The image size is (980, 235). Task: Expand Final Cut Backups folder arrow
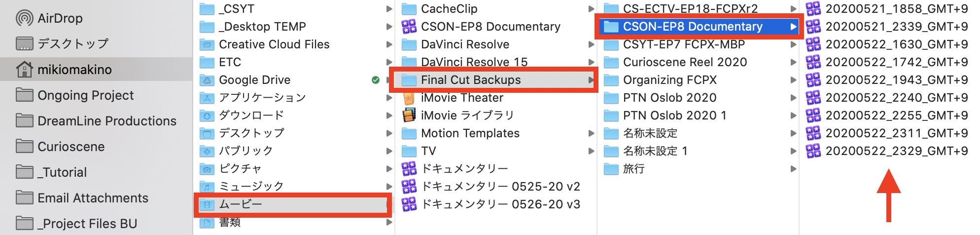click(x=591, y=80)
